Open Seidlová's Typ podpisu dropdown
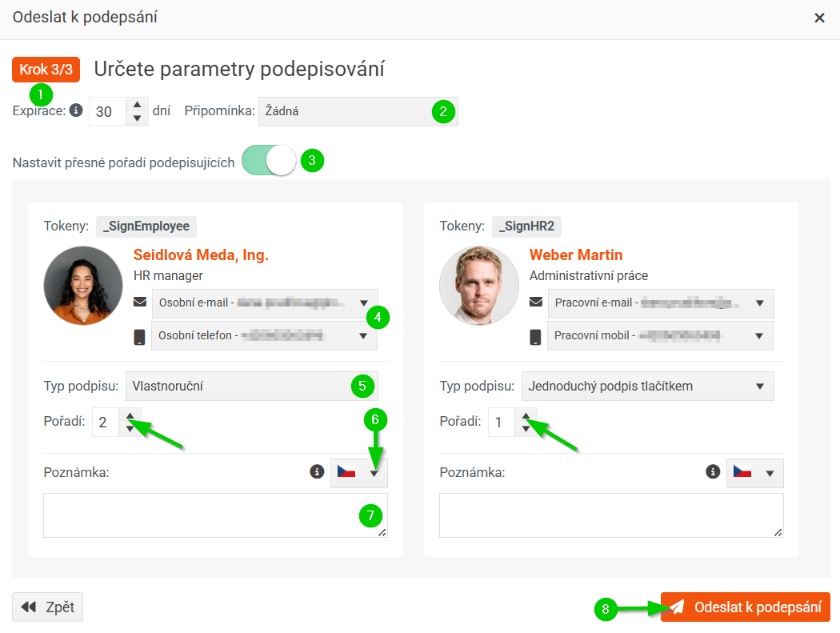The width and height of the screenshot is (840, 633). (x=252, y=386)
